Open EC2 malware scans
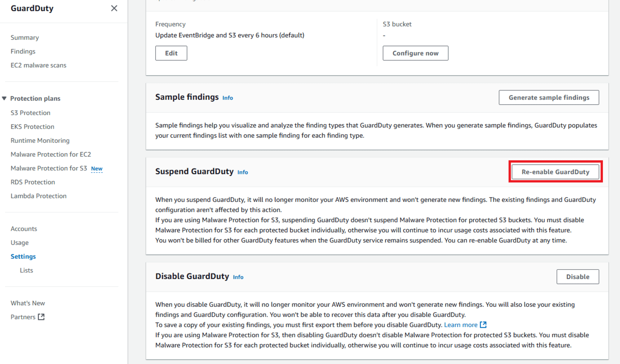The width and height of the screenshot is (620, 364). (x=38, y=65)
